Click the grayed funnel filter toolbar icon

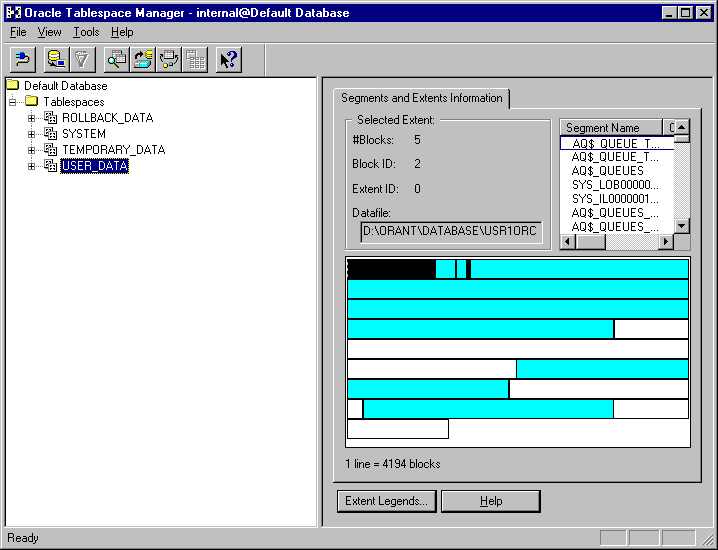pos(82,60)
